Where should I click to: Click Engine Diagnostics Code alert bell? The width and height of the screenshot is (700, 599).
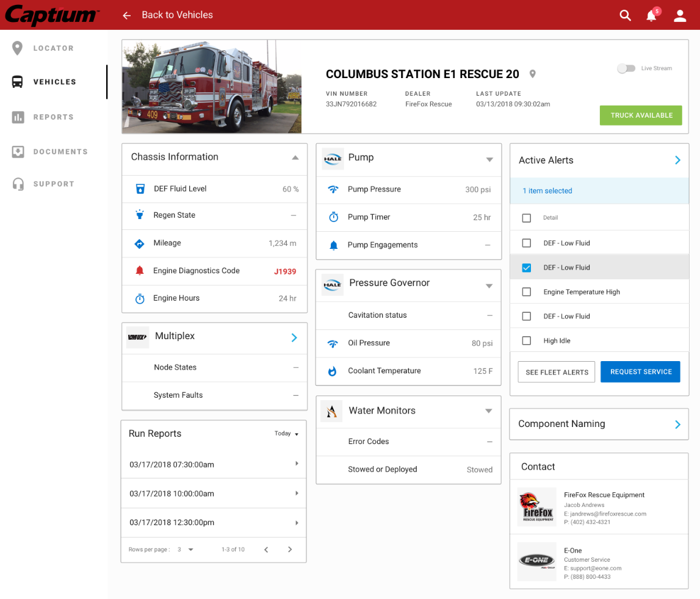coord(140,270)
